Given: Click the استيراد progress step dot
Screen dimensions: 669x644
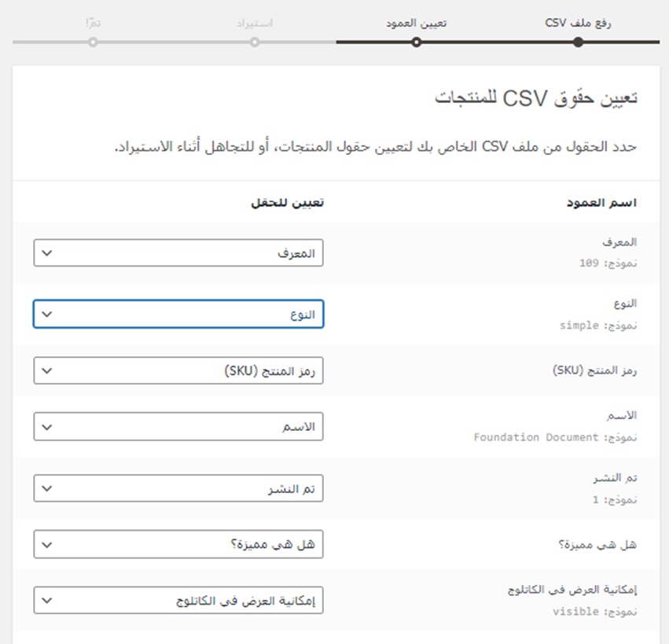Looking at the screenshot, I should (x=255, y=42).
